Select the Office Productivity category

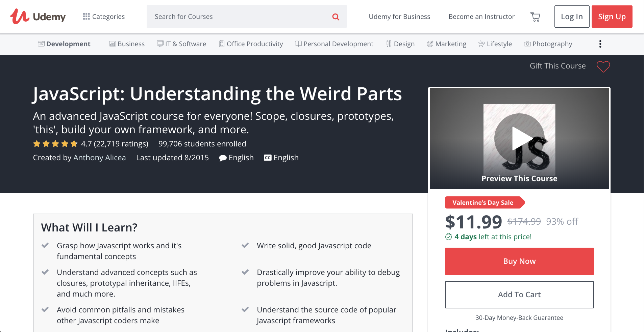(x=251, y=44)
